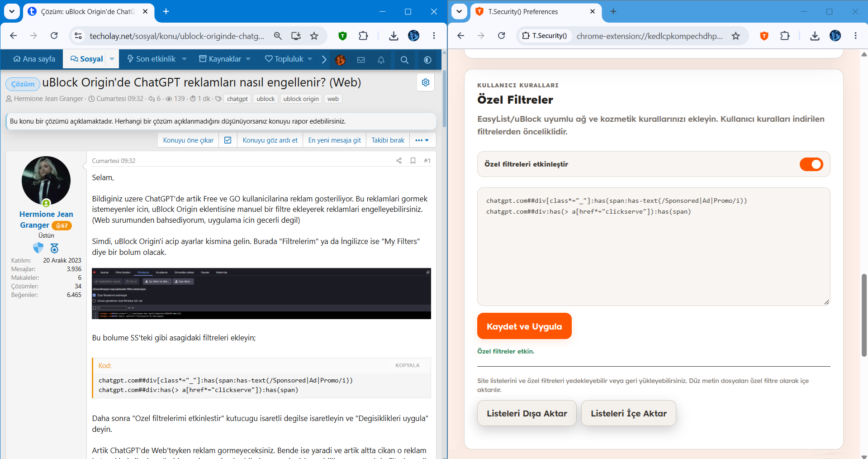Viewport: 868px width, 459px height.
Task: Open new tab in right browser window
Action: [x=613, y=11]
